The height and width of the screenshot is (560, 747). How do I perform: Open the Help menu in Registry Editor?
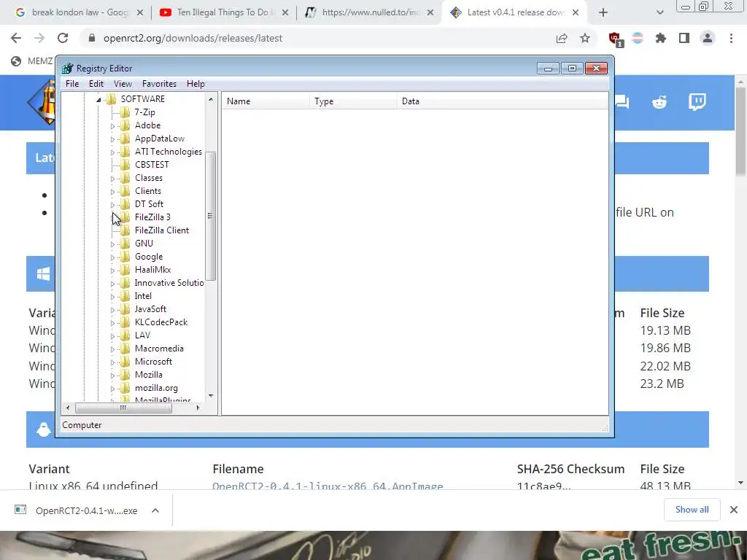click(x=196, y=84)
